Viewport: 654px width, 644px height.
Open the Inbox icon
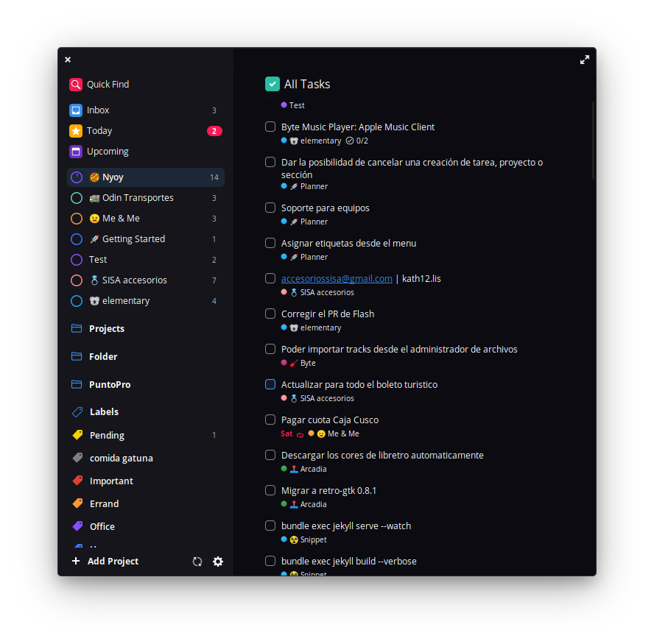[76, 110]
